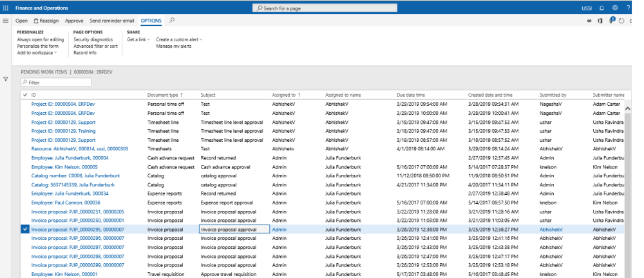Open the app launcher waffle icon
644x278 pixels.
coord(6,8)
